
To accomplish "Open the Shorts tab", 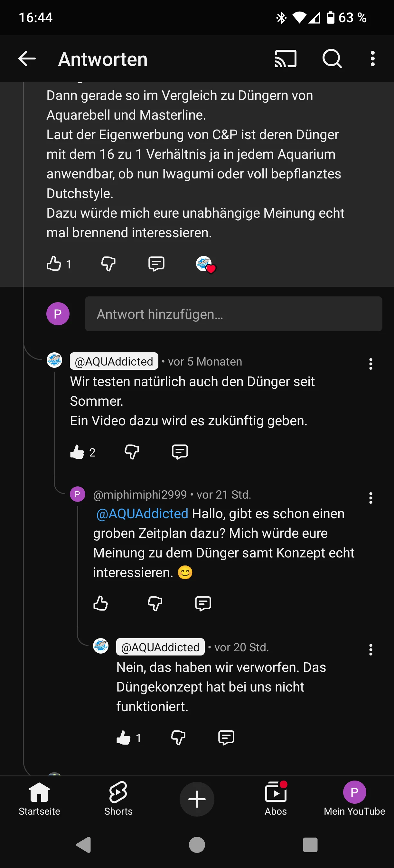I will pyautogui.click(x=118, y=799).
